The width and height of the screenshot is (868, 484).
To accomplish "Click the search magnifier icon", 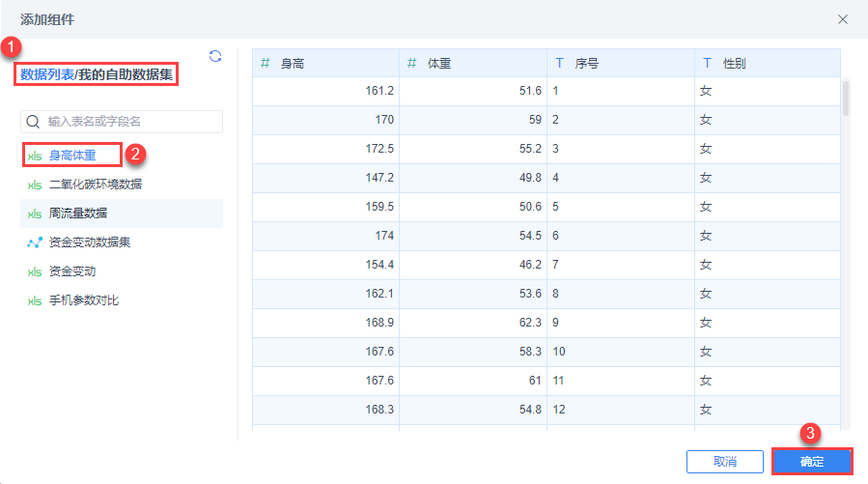I will point(33,122).
